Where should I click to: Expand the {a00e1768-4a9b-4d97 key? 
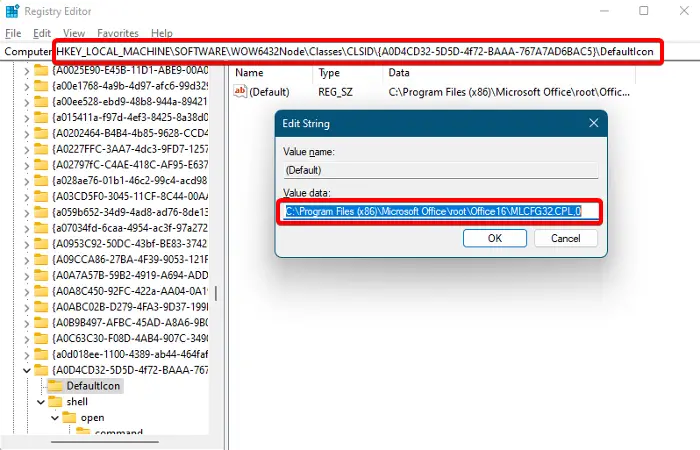[x=26, y=87]
